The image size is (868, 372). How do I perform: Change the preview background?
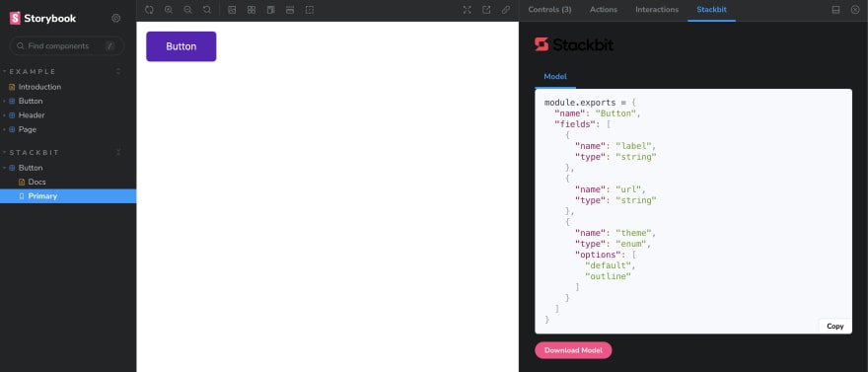(232, 10)
